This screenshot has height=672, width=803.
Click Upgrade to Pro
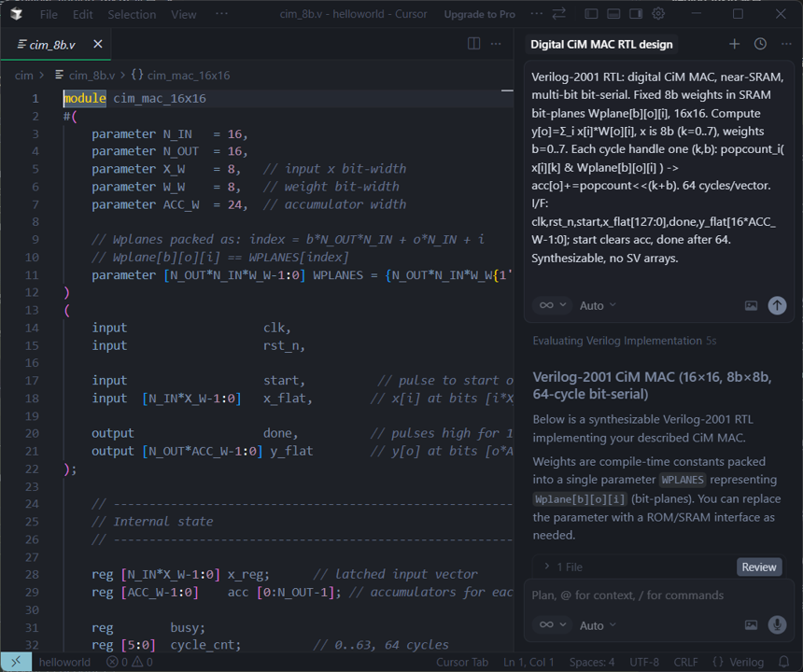479,14
